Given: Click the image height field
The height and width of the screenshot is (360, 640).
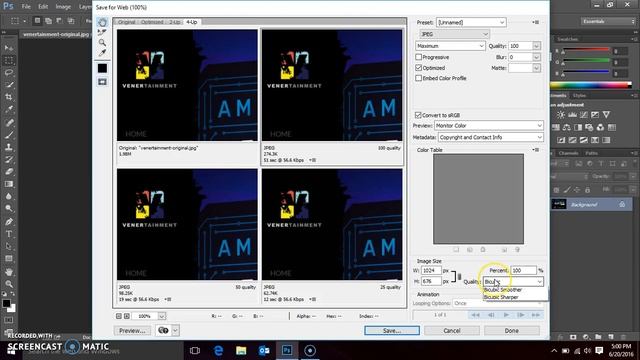Looking at the screenshot, I should 431,281.
